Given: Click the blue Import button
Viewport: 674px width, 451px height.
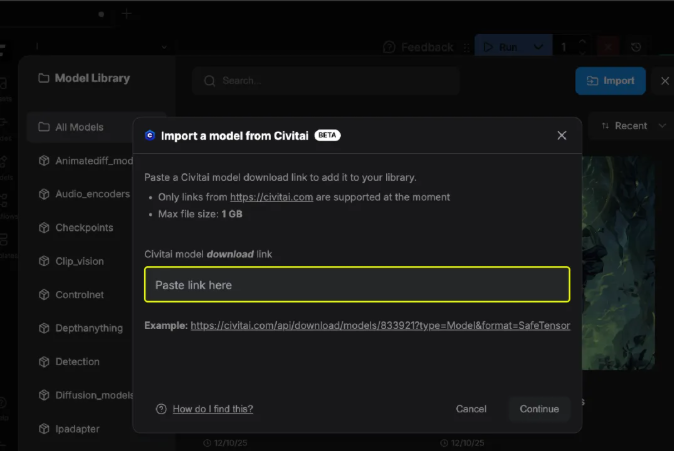Looking at the screenshot, I should click(610, 81).
